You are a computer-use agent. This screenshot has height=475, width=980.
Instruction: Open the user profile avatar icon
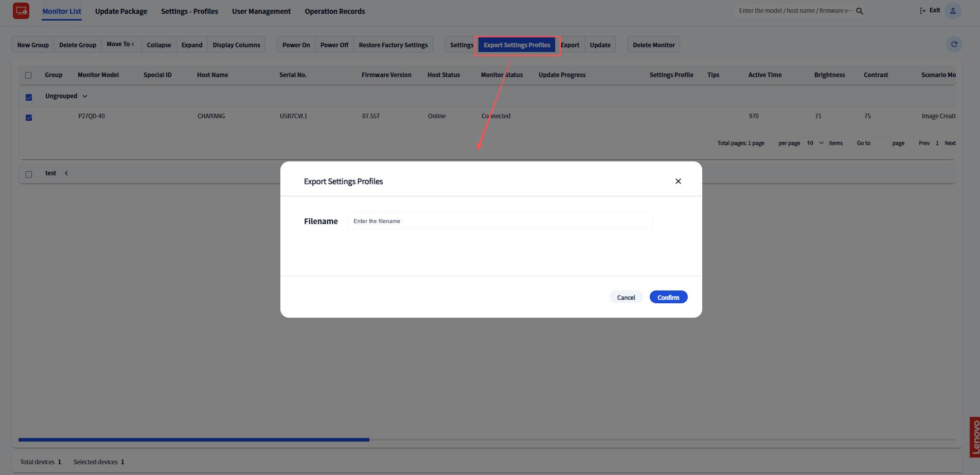(953, 11)
